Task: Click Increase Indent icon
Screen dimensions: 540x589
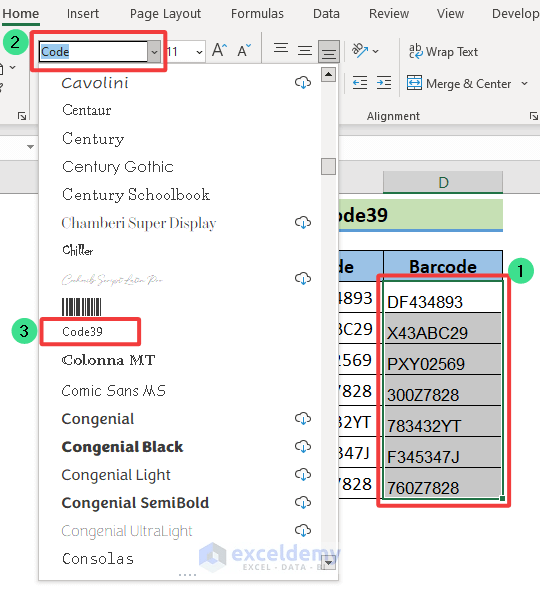Action: [x=384, y=83]
